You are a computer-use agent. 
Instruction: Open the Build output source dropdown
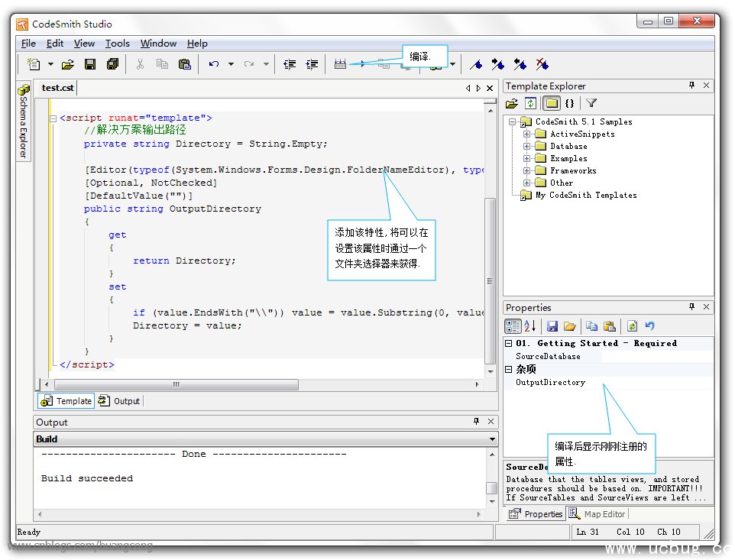point(492,439)
